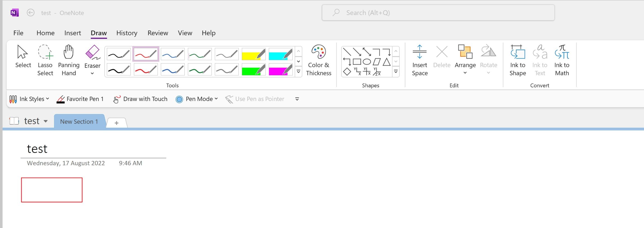Select the double-headed arrow shape
644x228 pixels.
(x=367, y=52)
